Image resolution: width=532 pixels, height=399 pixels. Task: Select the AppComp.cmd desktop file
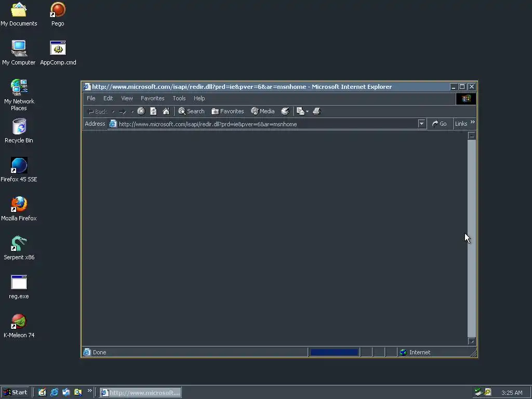pyautogui.click(x=58, y=53)
